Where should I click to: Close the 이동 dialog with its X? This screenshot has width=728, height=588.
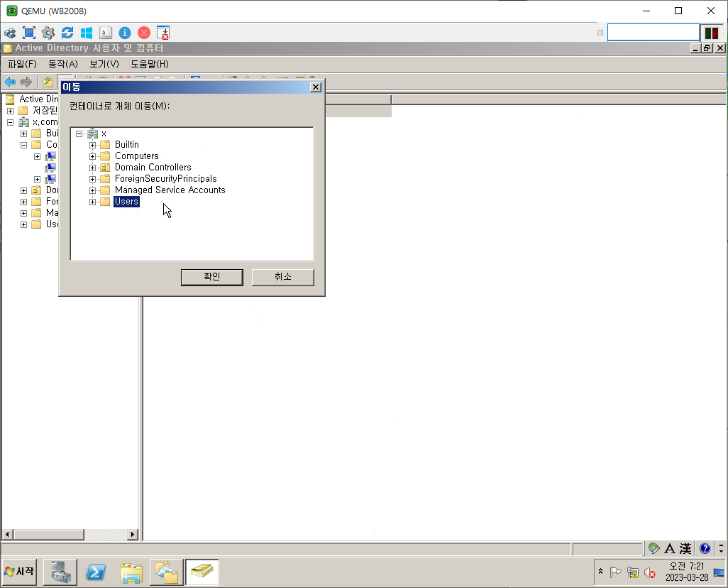click(316, 87)
